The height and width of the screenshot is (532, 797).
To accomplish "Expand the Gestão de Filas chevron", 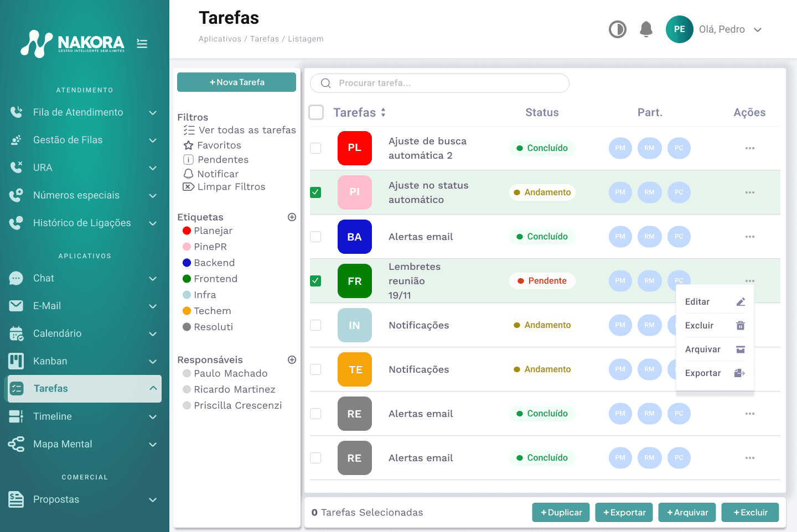I will [153, 140].
